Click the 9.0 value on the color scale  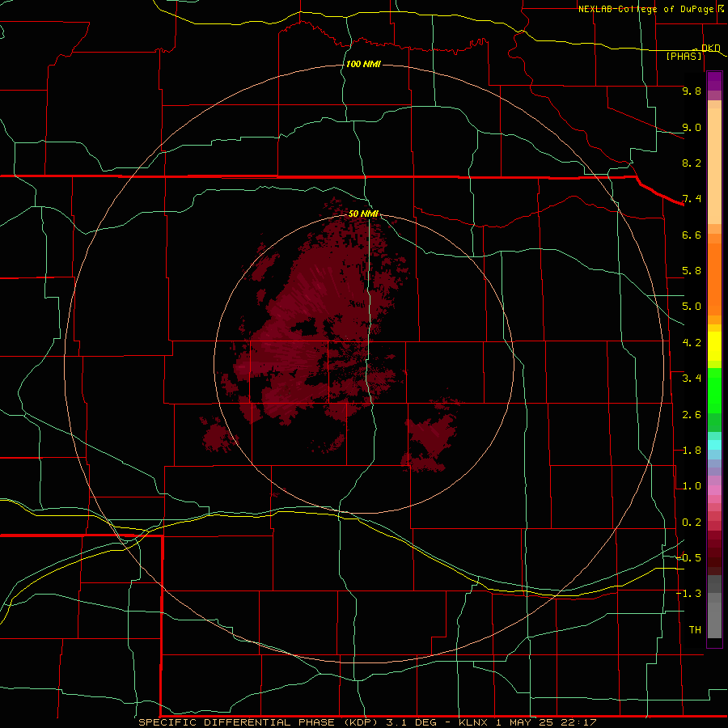click(692, 127)
